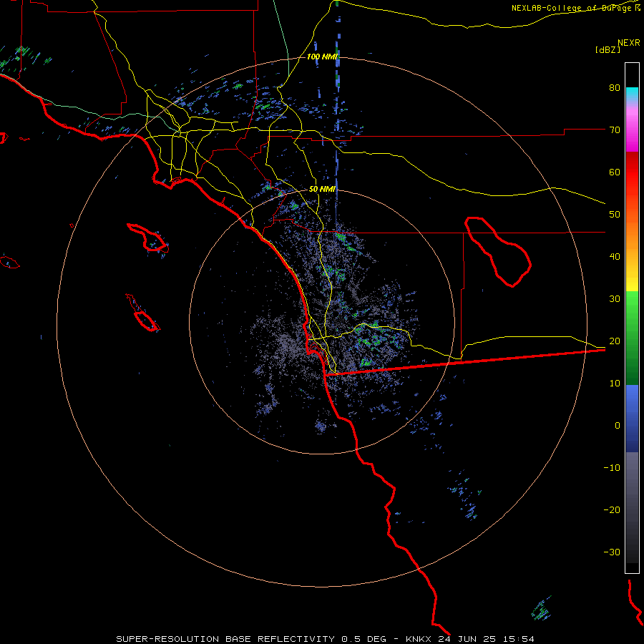This screenshot has height=644, width=644.
Task: Click the 10 value on the dBZ scale
Action: coord(615,384)
